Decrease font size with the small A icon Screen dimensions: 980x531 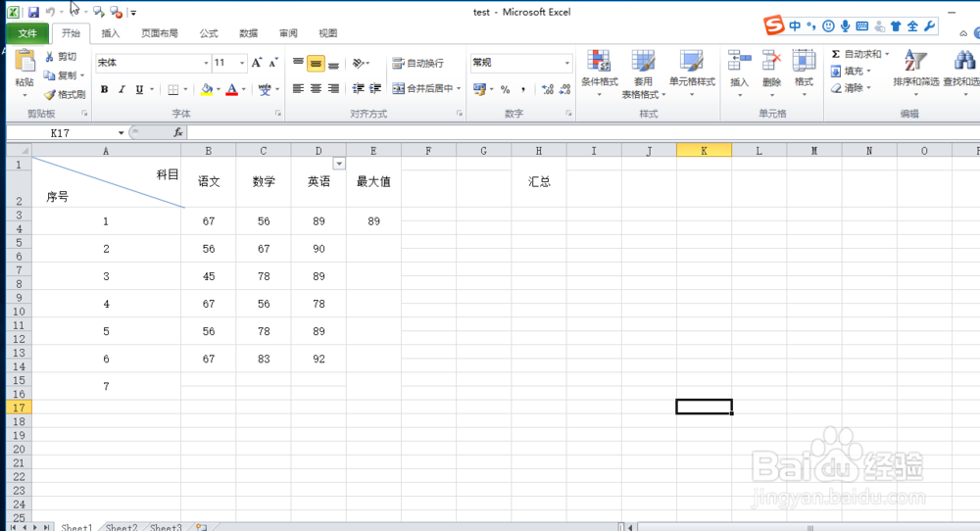coord(273,63)
